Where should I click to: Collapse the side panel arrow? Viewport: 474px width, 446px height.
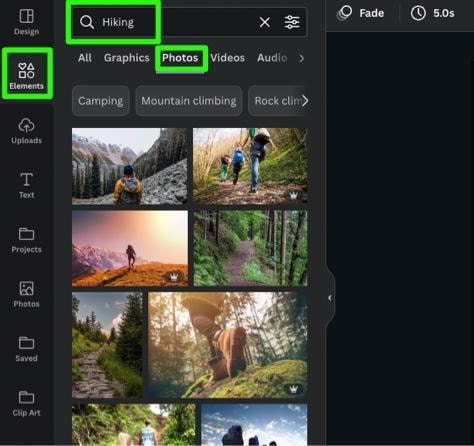tap(330, 298)
